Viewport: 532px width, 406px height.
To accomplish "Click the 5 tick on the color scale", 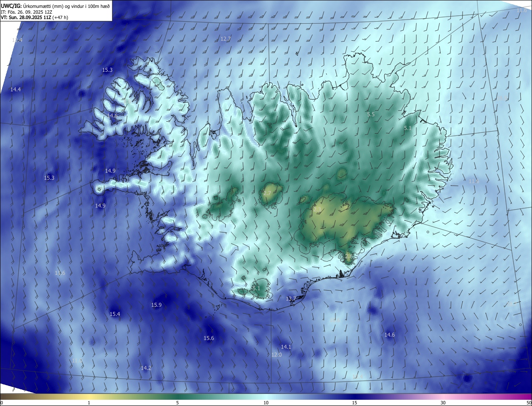I will point(177,403).
